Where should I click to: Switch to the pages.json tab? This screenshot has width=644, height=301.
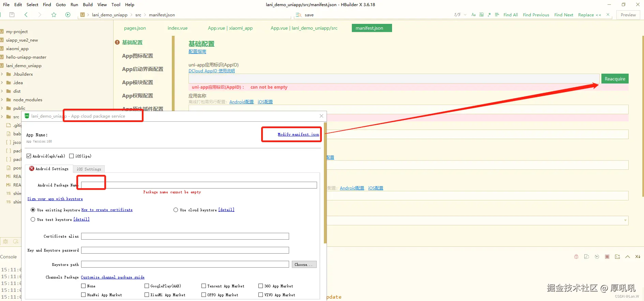pos(135,28)
